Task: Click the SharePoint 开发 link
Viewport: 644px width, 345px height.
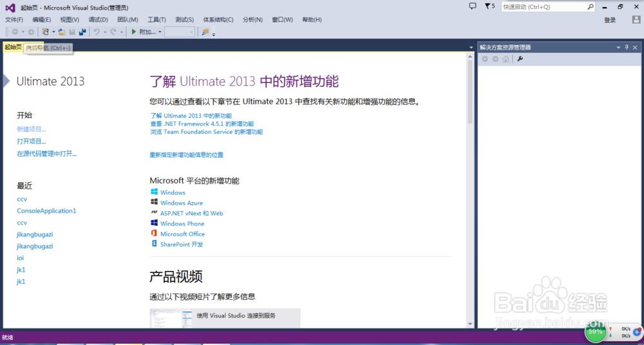Action: point(182,245)
